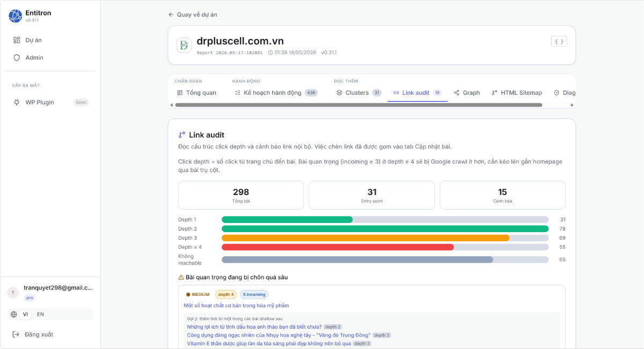
Task: Switch to the Graph tab
Action: coord(467,93)
